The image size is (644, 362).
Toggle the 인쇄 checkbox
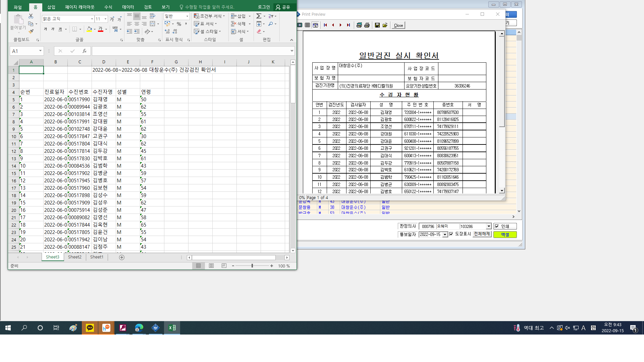pyautogui.click(x=497, y=226)
